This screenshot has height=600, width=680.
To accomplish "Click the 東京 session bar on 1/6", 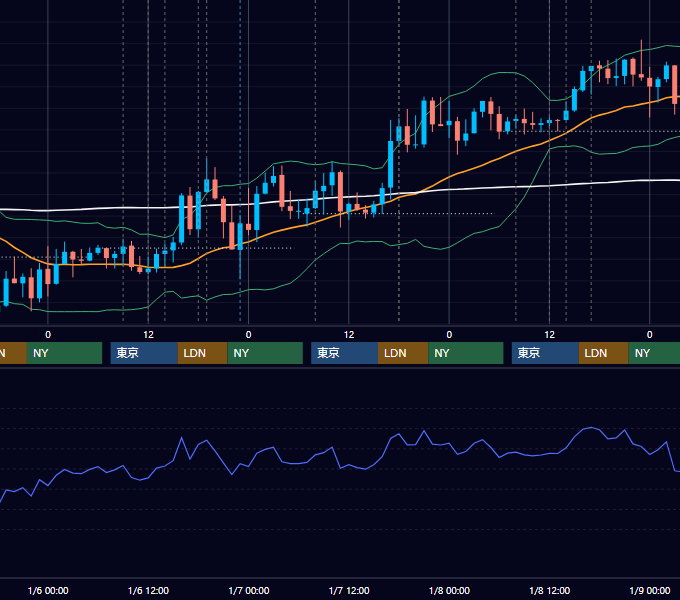I will pyautogui.click(x=144, y=353).
